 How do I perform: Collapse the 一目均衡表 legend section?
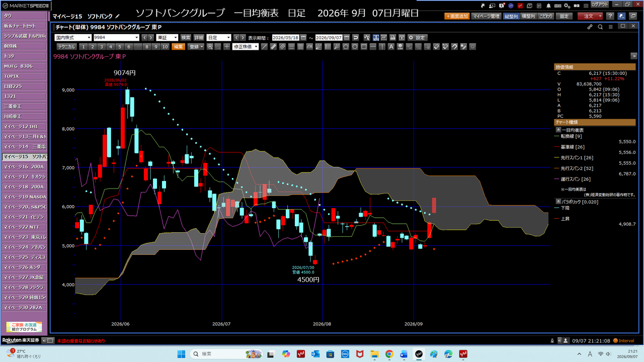point(558,130)
